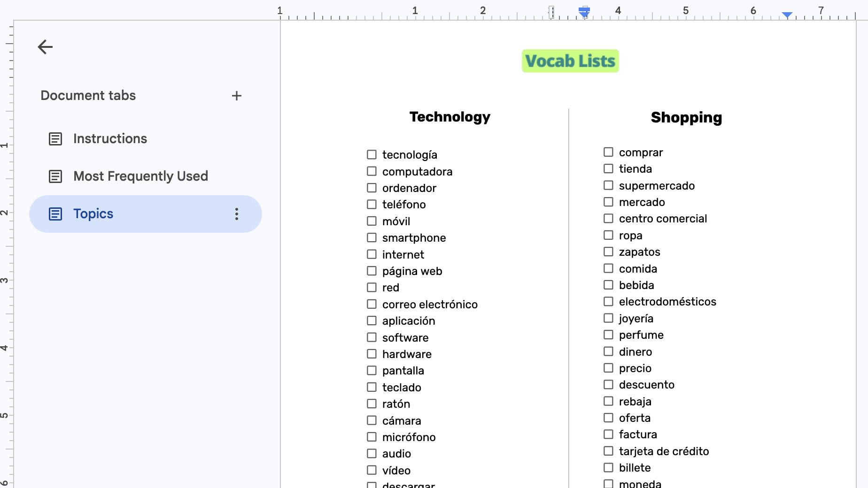Click the Topics tab document icon

[55, 214]
